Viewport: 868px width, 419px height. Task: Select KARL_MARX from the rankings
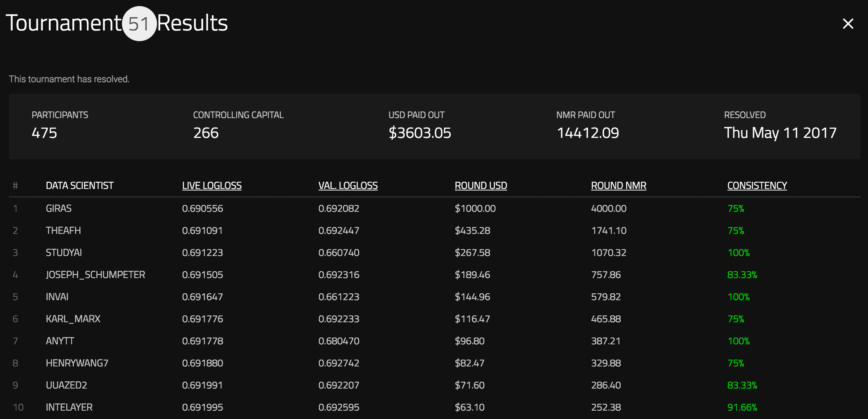(73, 319)
